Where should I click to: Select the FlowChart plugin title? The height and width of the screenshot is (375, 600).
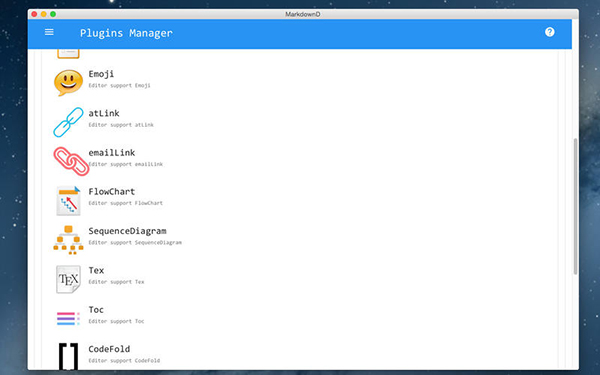112,192
